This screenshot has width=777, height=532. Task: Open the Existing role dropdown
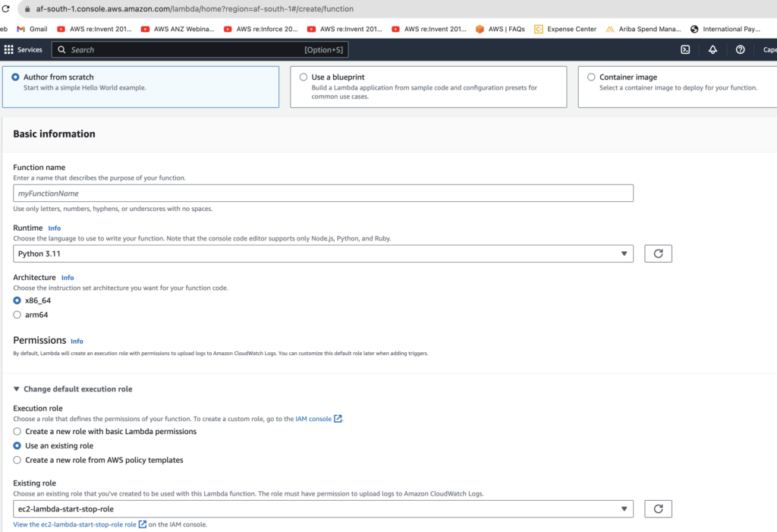322,508
